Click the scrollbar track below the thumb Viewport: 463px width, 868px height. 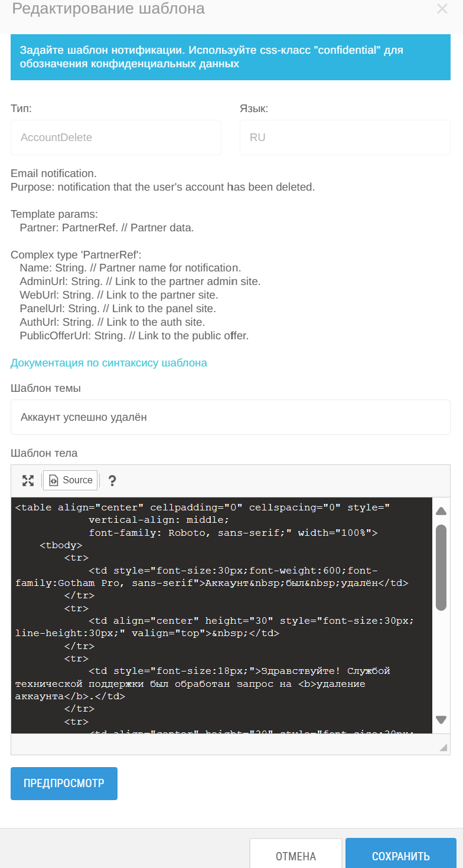(441, 661)
